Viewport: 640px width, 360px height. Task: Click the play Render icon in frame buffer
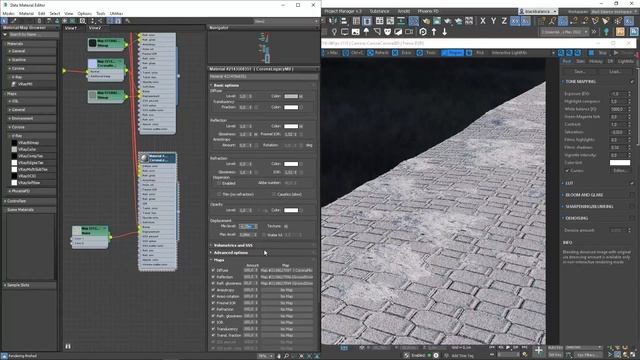point(616,53)
